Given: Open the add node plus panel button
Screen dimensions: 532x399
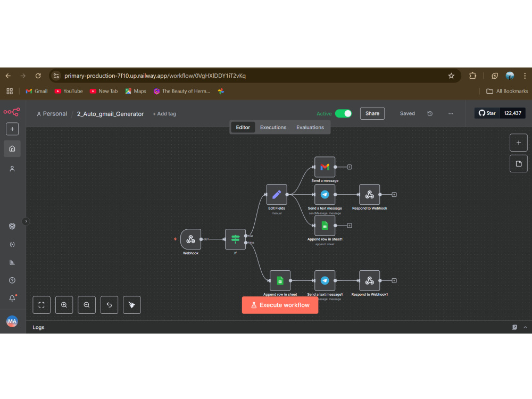Looking at the screenshot, I should click(518, 143).
